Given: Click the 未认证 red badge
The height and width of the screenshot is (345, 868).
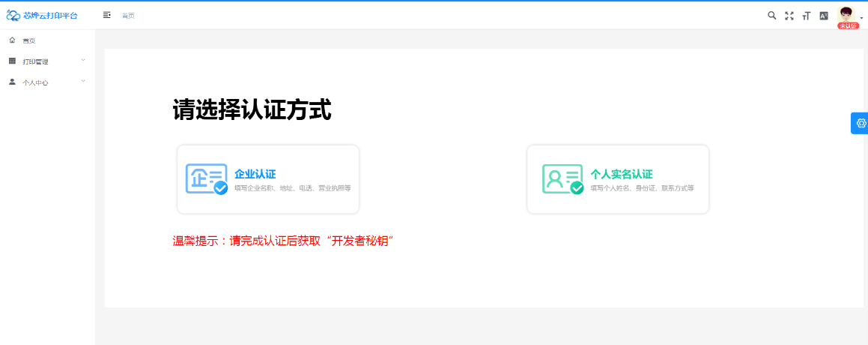Looking at the screenshot, I should [x=848, y=26].
